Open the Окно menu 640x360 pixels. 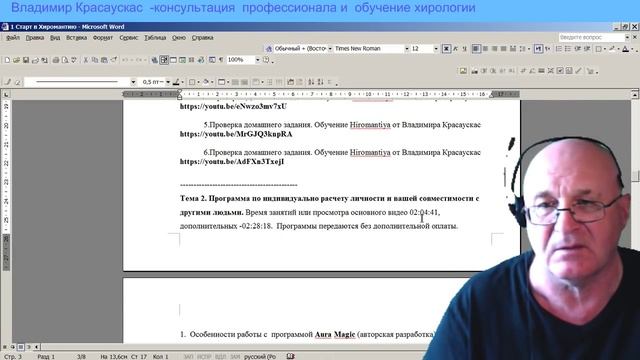178,38
